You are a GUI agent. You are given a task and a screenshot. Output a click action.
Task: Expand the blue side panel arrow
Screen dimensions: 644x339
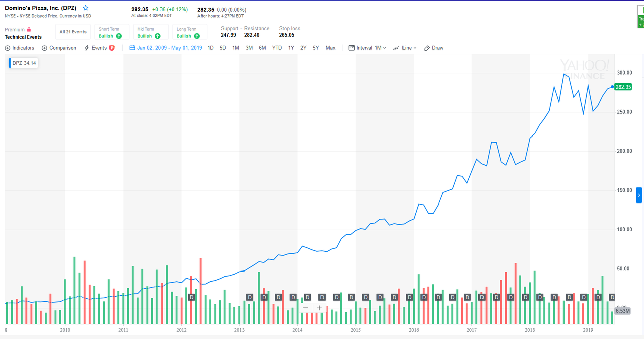pos(639,195)
